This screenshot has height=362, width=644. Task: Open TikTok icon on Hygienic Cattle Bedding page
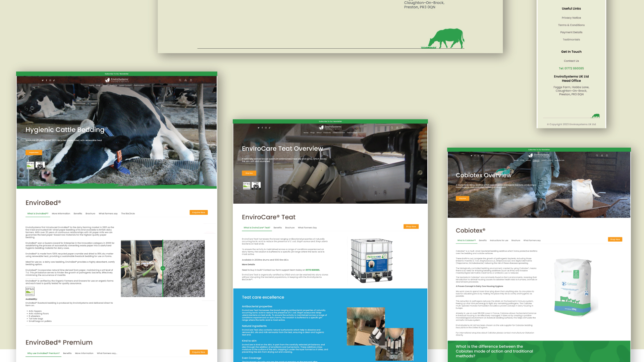click(54, 81)
